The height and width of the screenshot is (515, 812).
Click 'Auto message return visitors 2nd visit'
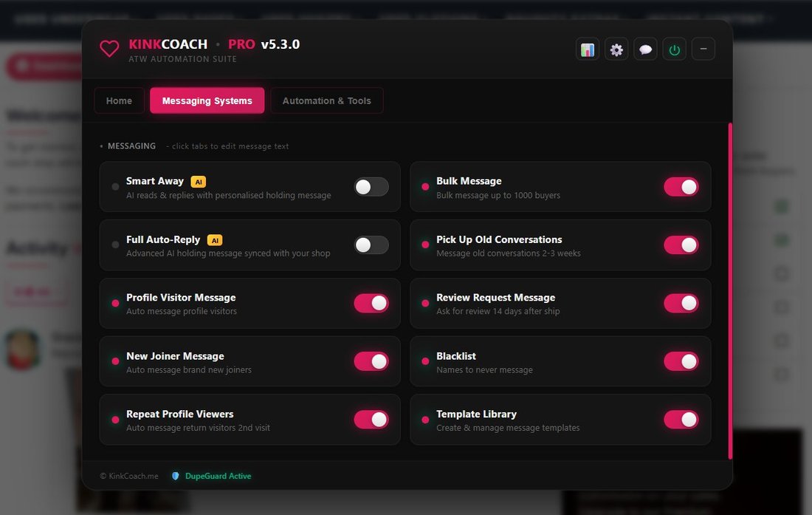[198, 428]
